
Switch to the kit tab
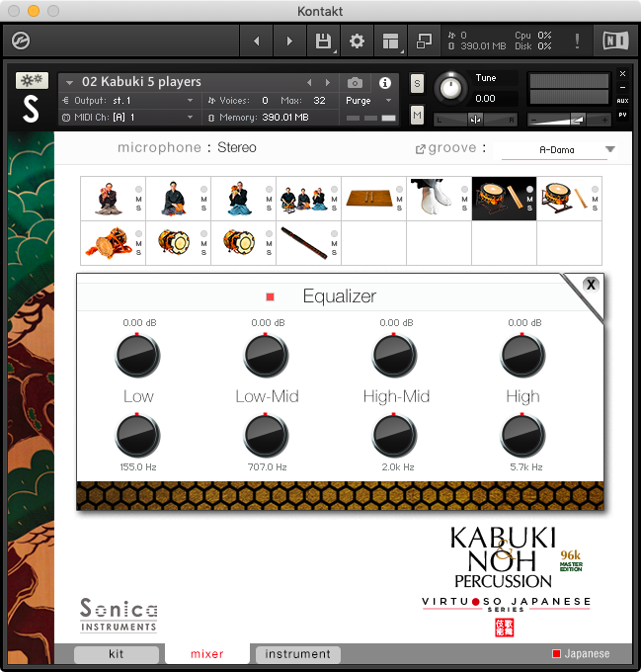(116, 654)
